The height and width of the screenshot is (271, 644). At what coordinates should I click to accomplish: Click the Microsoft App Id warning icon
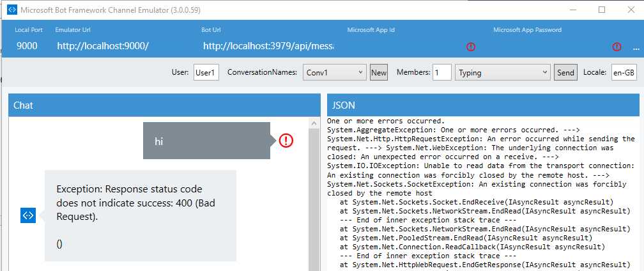pos(471,47)
